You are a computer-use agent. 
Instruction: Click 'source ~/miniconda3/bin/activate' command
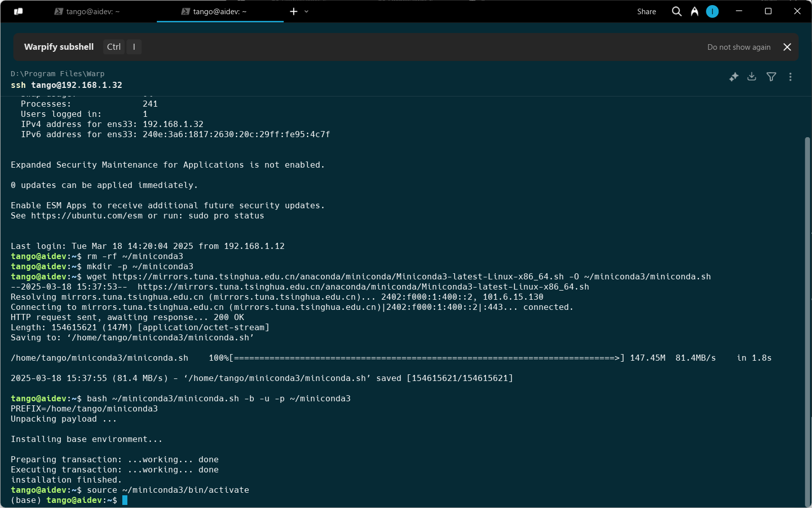168,490
